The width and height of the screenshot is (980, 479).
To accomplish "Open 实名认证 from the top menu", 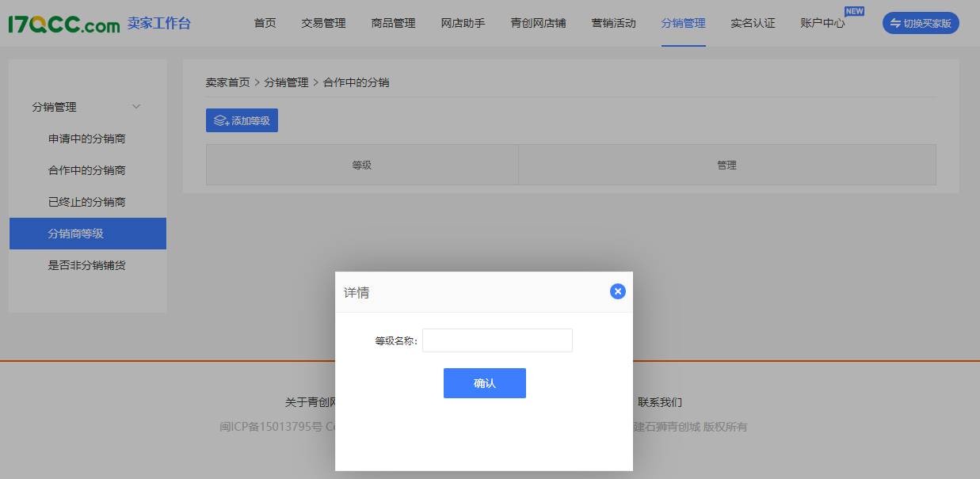I will pos(753,23).
